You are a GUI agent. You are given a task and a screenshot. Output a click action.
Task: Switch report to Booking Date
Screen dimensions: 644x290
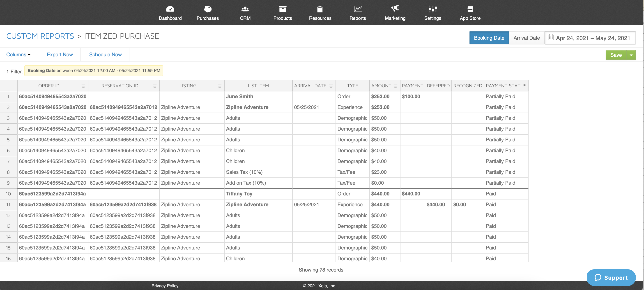coord(489,38)
